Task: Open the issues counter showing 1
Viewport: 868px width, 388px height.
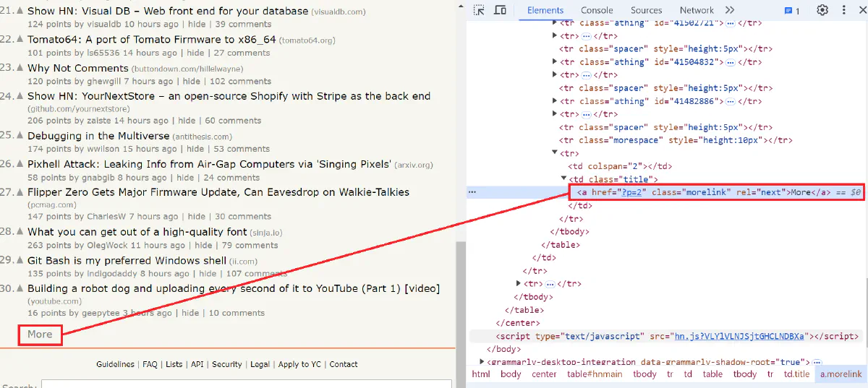Action: tap(792, 11)
